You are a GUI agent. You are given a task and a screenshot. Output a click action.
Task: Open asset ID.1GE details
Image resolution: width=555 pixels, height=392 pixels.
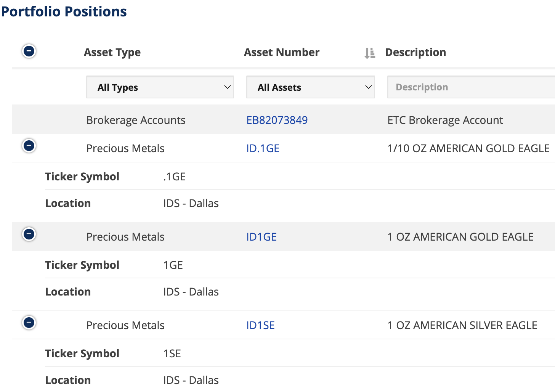pyautogui.click(x=263, y=148)
